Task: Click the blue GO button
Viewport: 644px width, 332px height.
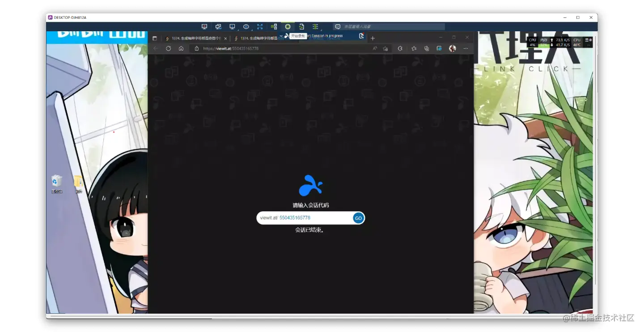Action: [x=358, y=218]
